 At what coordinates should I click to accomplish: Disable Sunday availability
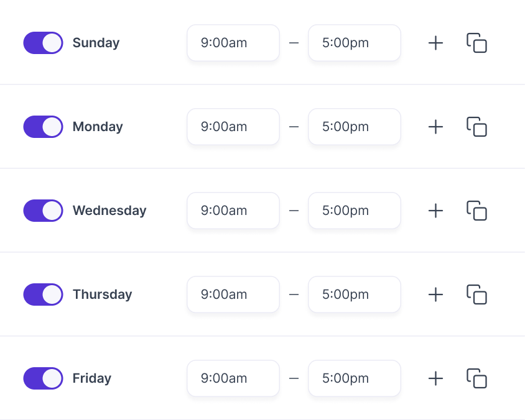point(43,43)
